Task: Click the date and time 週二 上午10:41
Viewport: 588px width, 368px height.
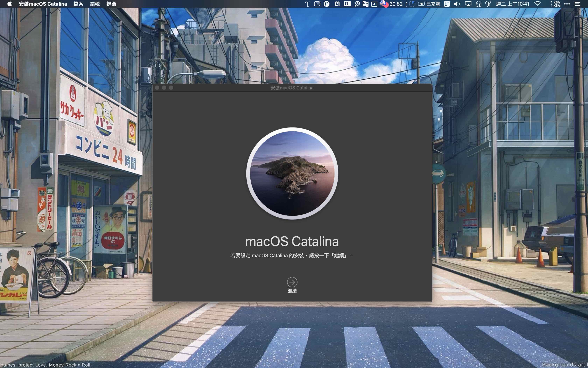Action: click(x=513, y=4)
